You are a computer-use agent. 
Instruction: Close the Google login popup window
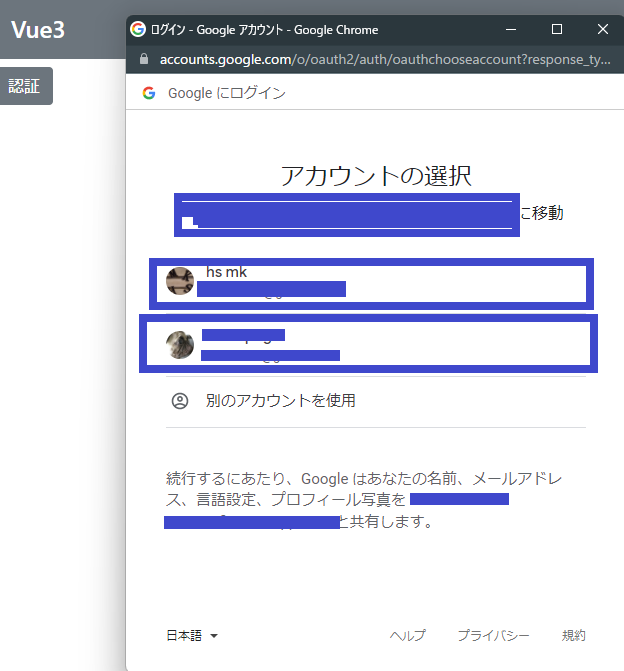click(x=603, y=30)
